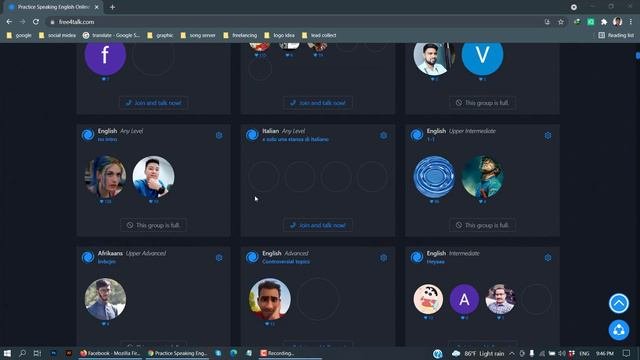The height and width of the screenshot is (360, 640).
Task: Click This group is full under V avatar
Action: 482,103
